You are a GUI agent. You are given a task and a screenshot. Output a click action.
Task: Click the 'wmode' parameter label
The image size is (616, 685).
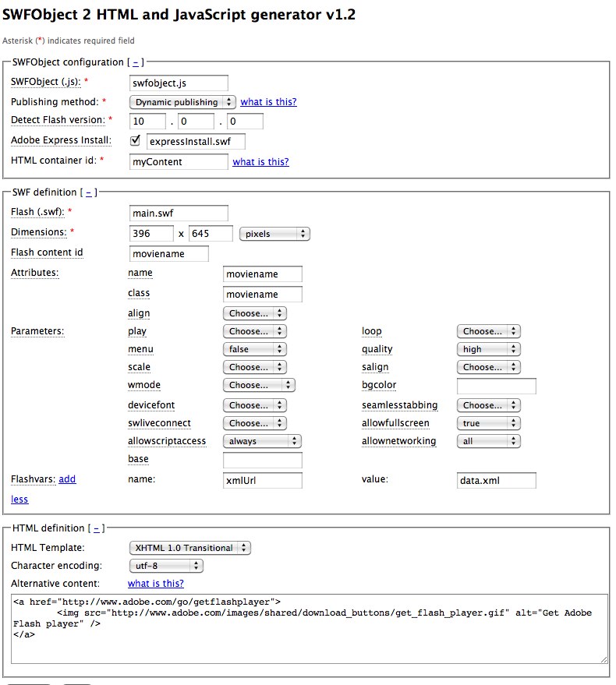pyautogui.click(x=143, y=385)
